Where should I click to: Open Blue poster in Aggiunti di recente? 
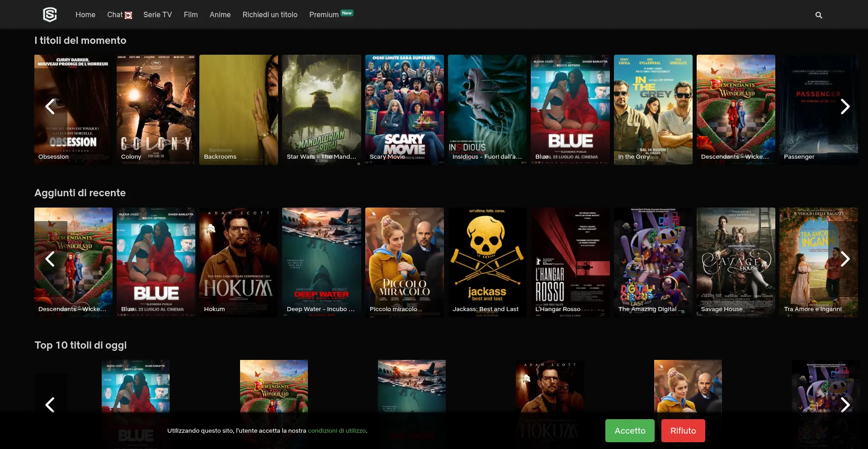click(156, 262)
